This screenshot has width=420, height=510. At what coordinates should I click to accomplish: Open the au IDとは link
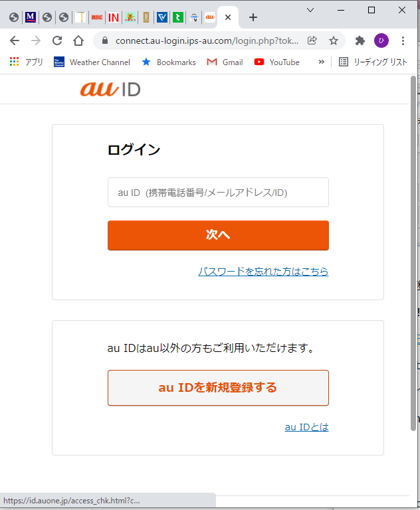click(307, 427)
